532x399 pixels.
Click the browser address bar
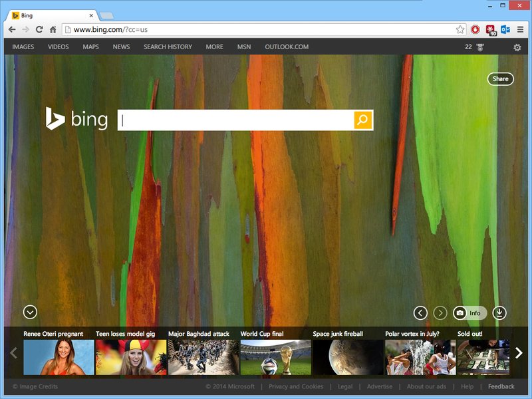263,29
